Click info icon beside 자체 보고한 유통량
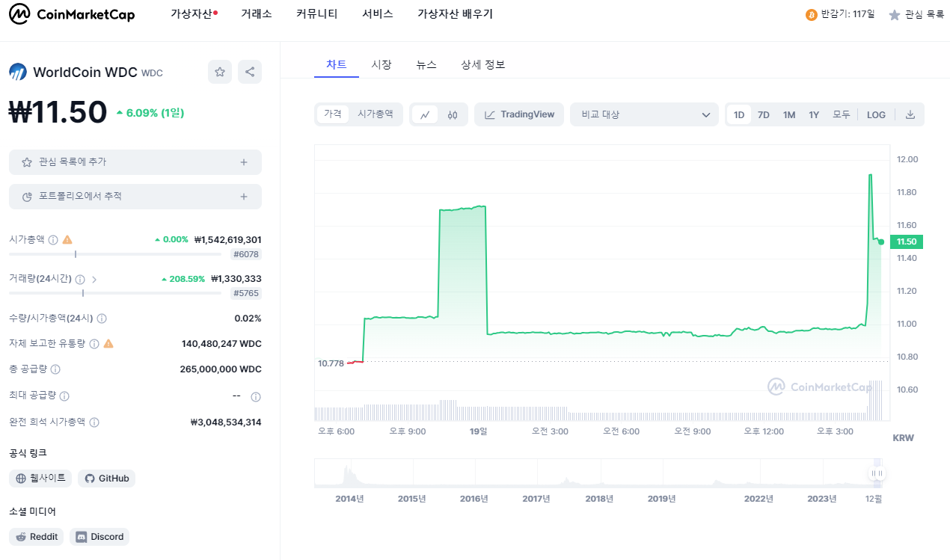Screen dimensions: 950x560 [94, 344]
